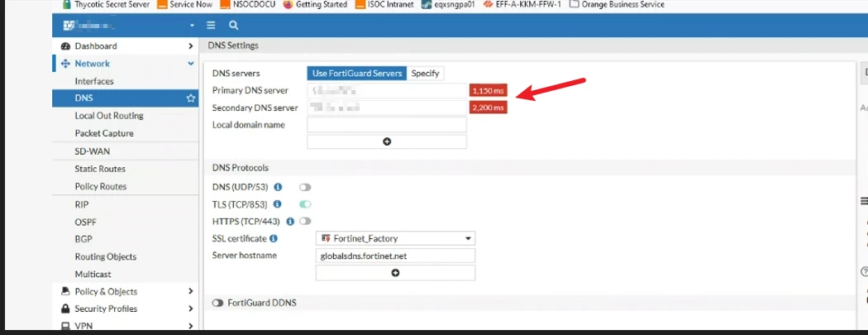Click the Fortinet_Factory certificate icon
The image size is (868, 335).
[326, 239]
